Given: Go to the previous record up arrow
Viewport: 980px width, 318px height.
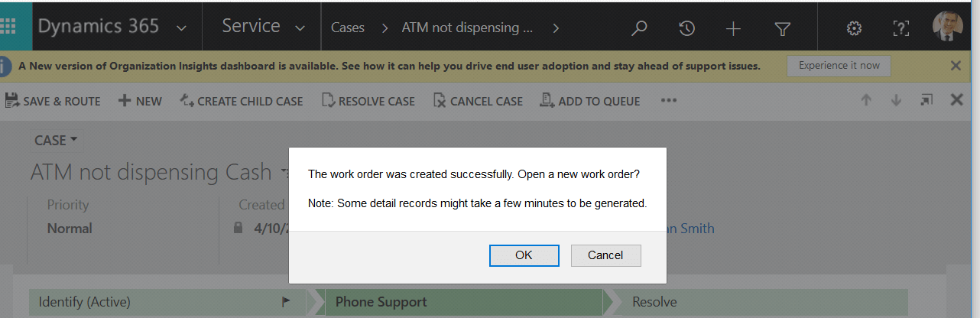Looking at the screenshot, I should [x=866, y=100].
